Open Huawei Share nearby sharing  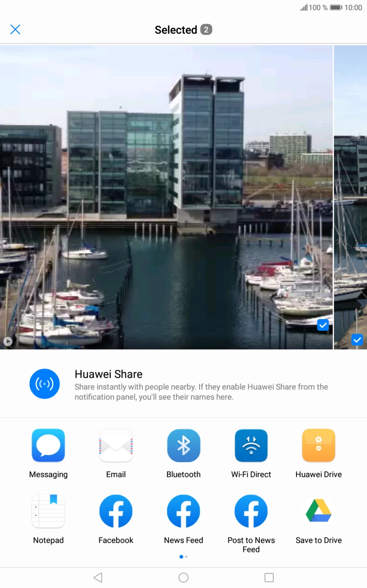pos(45,384)
